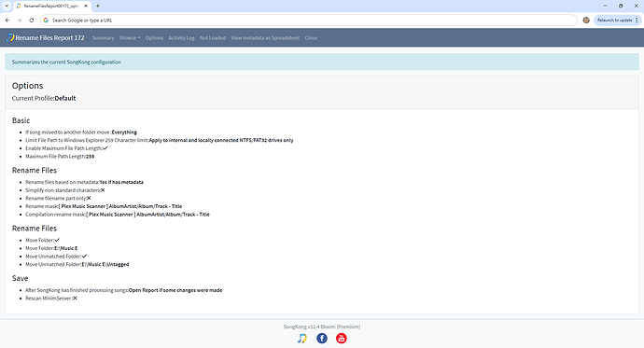Click the SongKong v12.4 Bloom footer text
The height and width of the screenshot is (348, 644).
(x=322, y=327)
